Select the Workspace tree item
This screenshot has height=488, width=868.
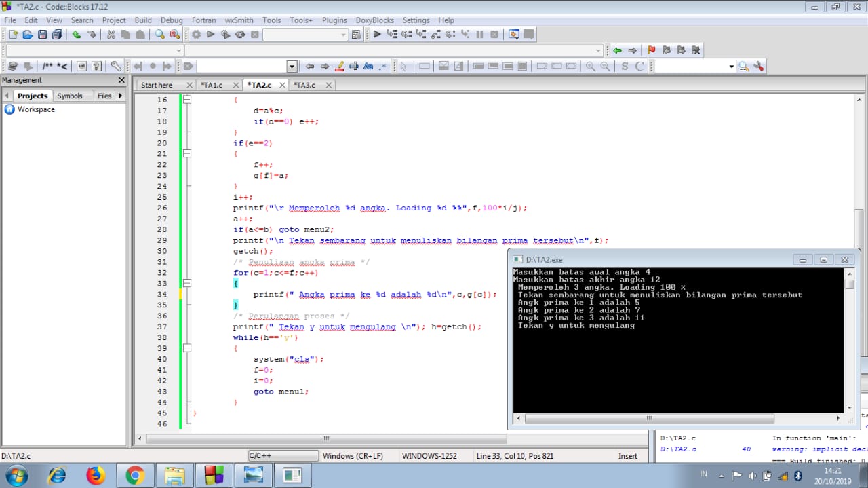click(36, 109)
